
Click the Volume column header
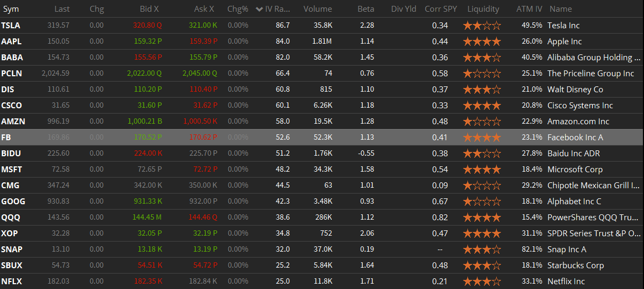point(317,9)
